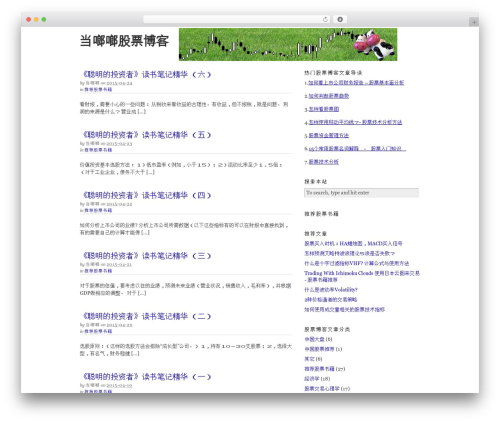
Task: Open category 推荐股票书籍 under post （六）
Action: [98, 90]
